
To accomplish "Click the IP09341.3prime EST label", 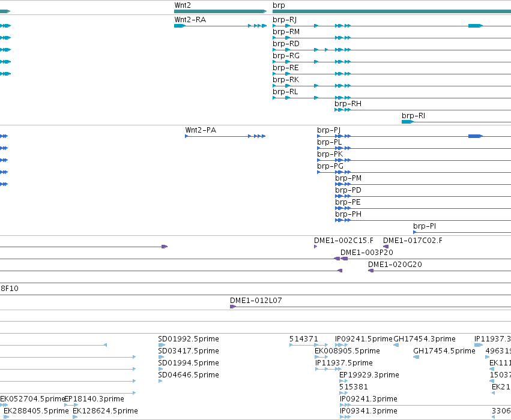I will [369, 411].
